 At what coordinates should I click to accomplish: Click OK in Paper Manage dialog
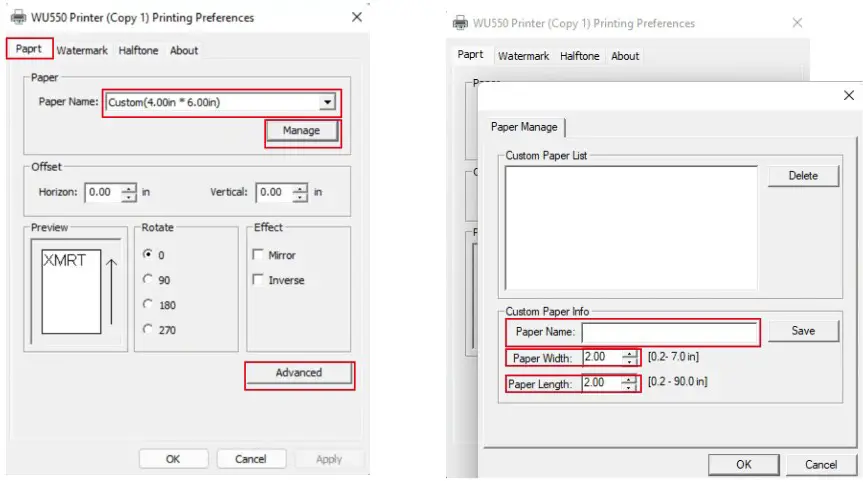coord(744,465)
